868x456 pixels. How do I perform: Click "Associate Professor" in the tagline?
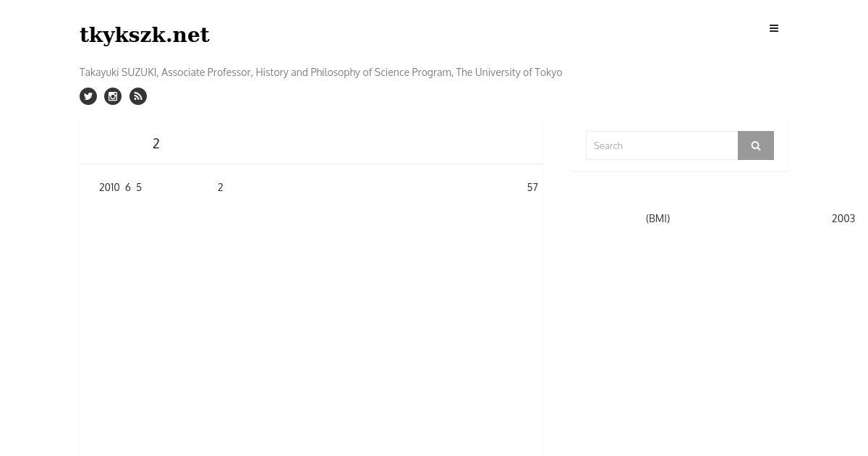point(206,72)
